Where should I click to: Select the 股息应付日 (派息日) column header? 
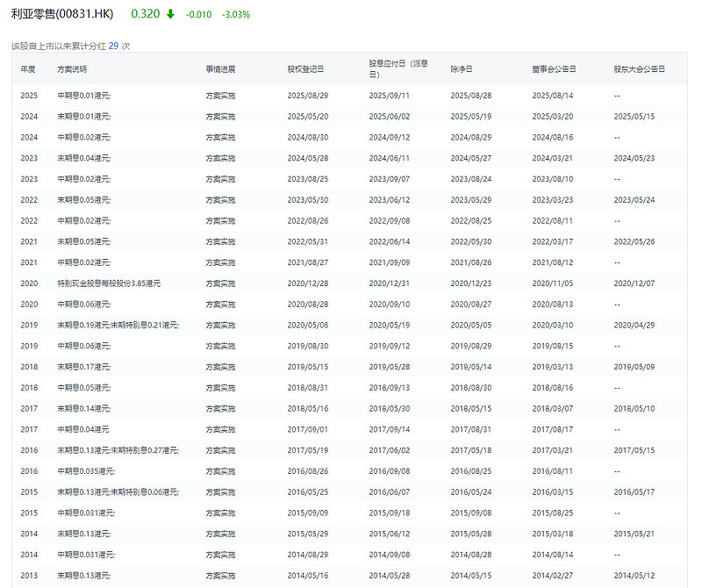click(x=398, y=68)
